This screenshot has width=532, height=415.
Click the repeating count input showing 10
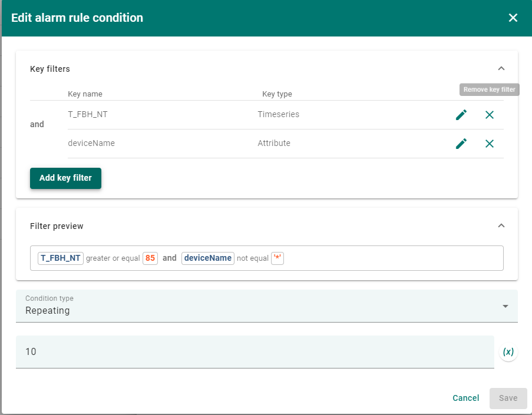[255, 351]
